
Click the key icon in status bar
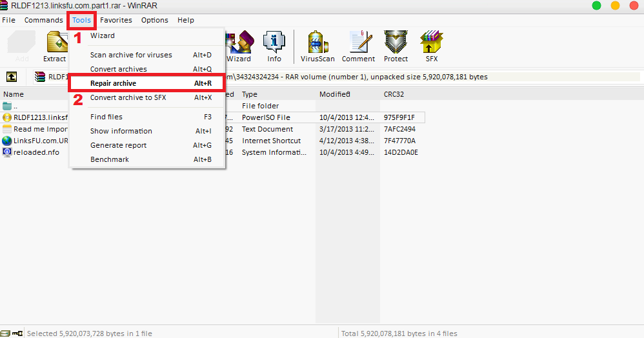point(17,333)
